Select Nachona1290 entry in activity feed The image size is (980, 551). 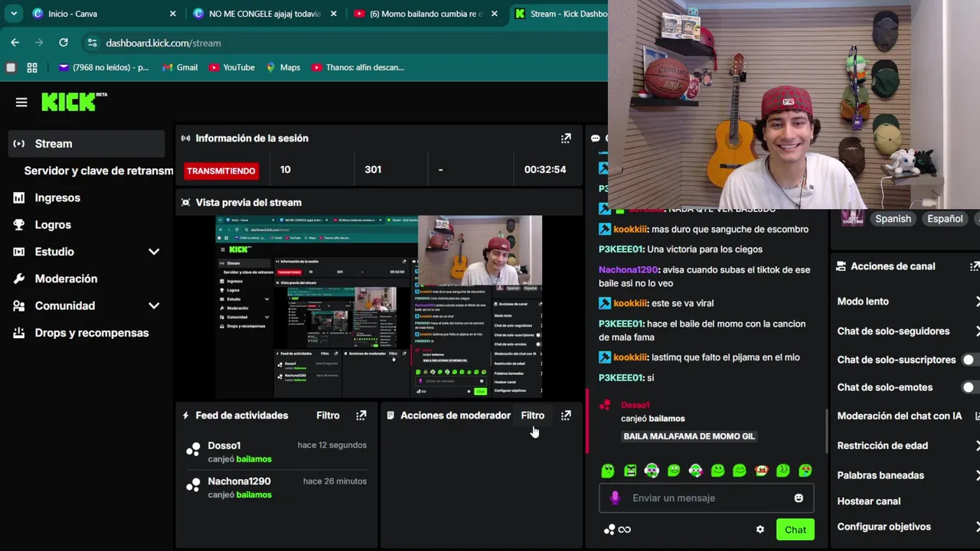(276, 487)
